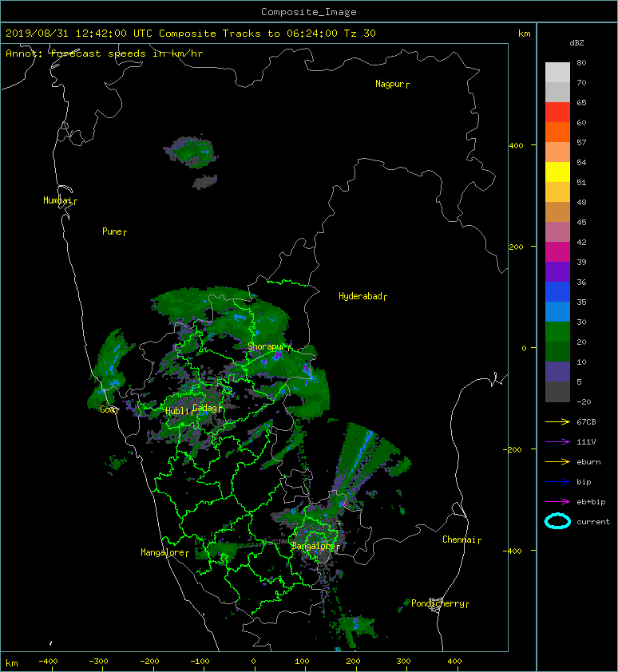The width and height of the screenshot is (618, 672).
Task: Click the Mumbai city label
Action: 57,200
